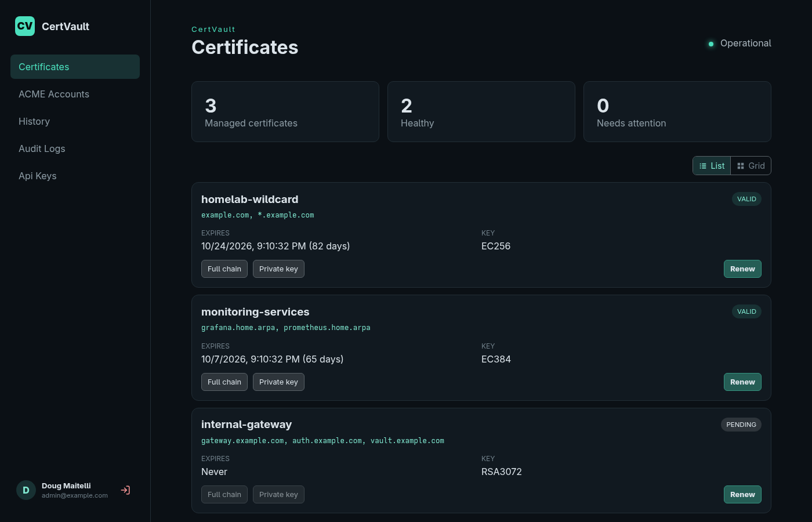Click Full chain for internal-gateway
Screen dimensions: 812x522
tap(224, 495)
